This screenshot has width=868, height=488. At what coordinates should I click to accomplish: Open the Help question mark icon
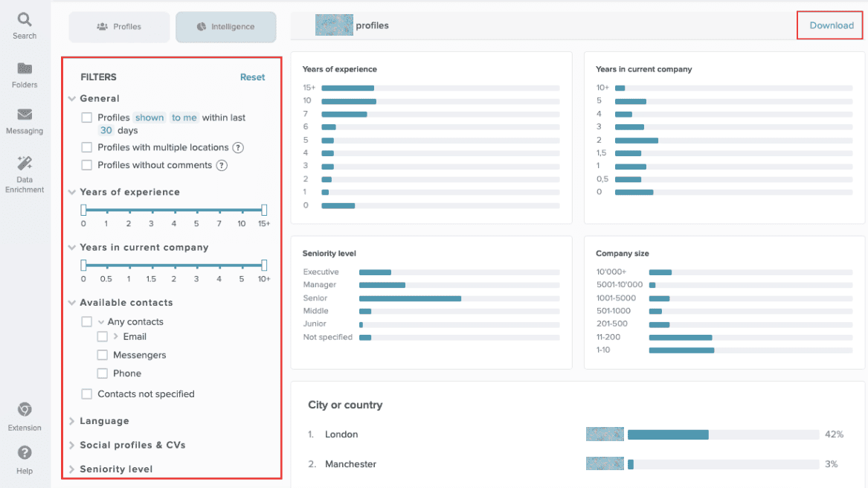click(25, 453)
